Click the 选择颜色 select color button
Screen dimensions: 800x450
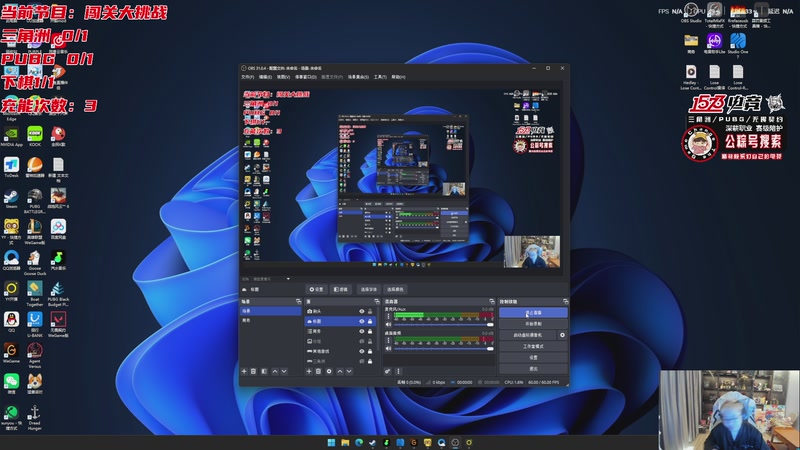click(x=395, y=289)
